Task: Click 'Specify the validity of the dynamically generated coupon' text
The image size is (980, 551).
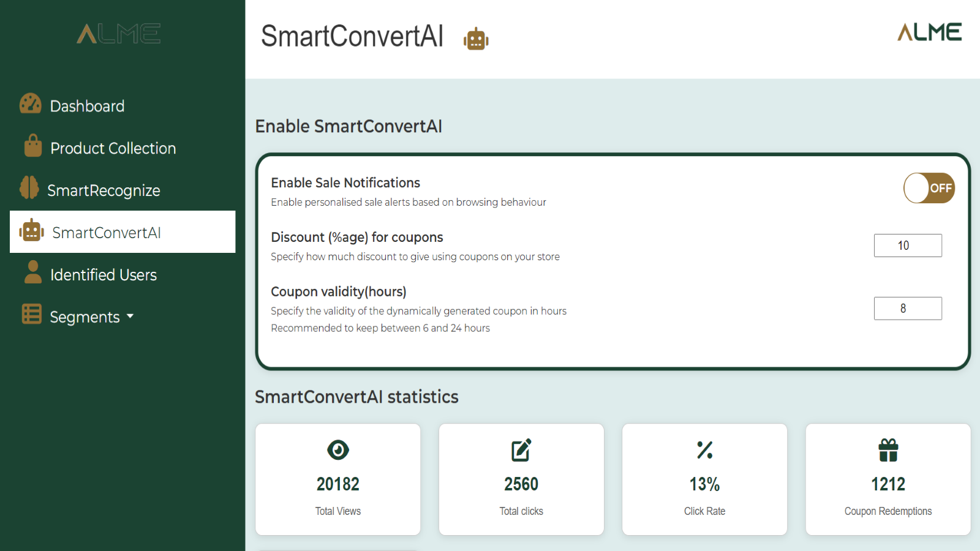Action: [x=419, y=311]
